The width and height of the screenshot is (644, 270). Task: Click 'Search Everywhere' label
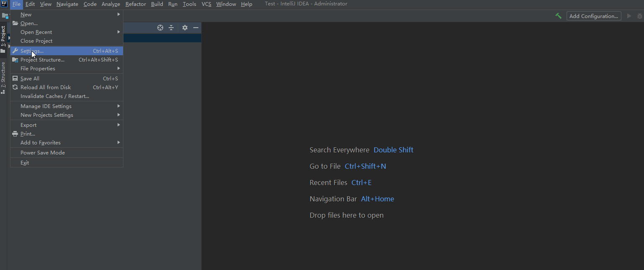click(x=339, y=150)
